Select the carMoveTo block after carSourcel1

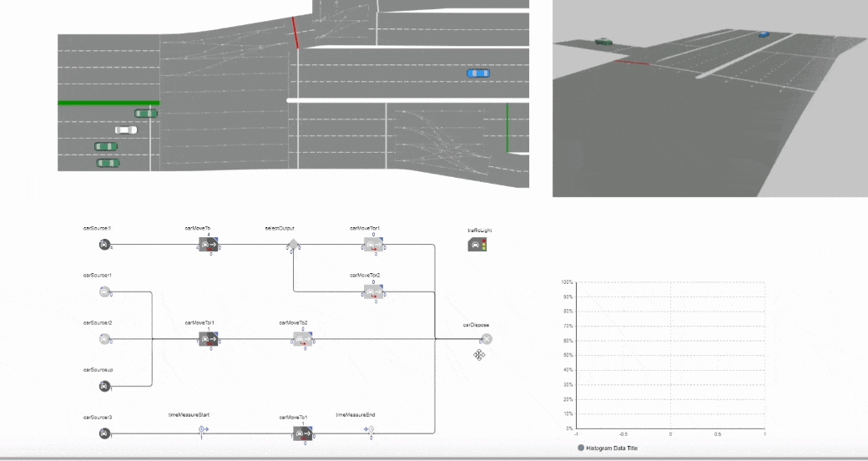[x=209, y=245]
